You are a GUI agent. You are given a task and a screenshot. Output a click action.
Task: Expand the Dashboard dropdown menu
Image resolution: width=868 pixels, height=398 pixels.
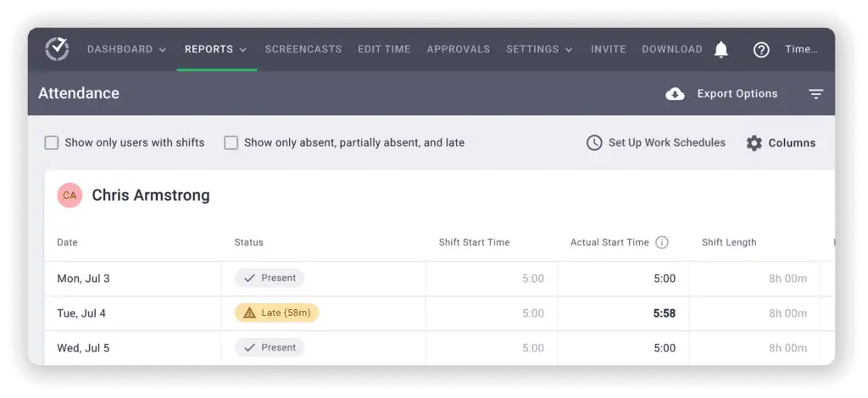pos(126,49)
